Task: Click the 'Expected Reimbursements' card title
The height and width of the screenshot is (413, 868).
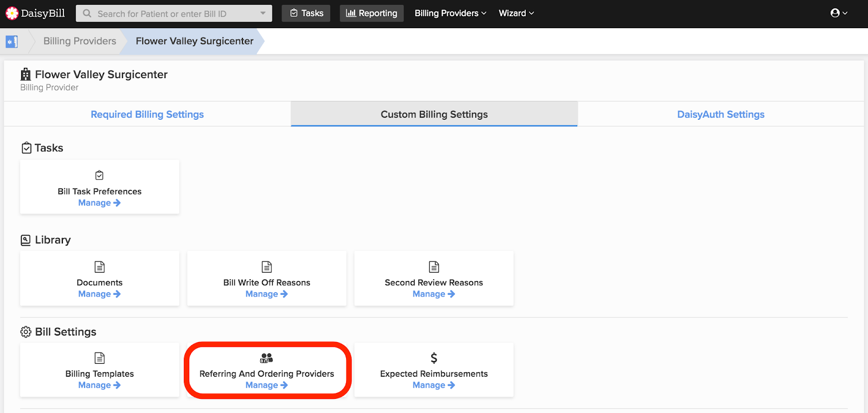Action: pyautogui.click(x=434, y=373)
